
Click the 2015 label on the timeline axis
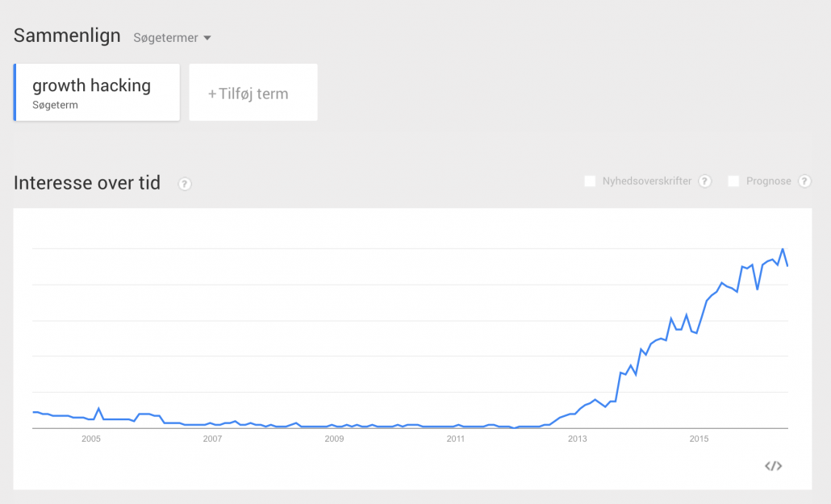click(699, 439)
